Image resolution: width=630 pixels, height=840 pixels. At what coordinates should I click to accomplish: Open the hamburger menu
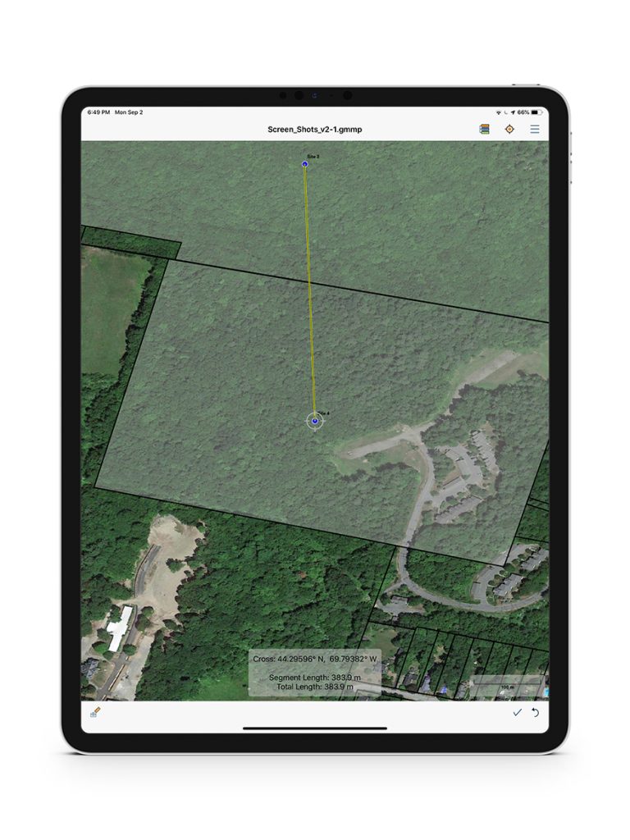pos(535,130)
